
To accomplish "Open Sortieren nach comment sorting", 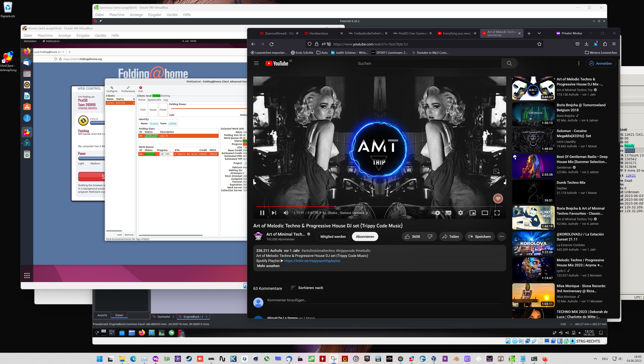I will (x=307, y=288).
